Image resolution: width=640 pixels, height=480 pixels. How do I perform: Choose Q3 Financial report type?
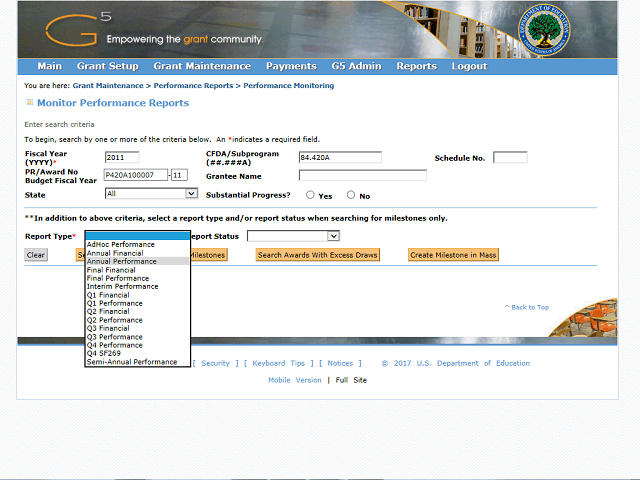click(138, 328)
